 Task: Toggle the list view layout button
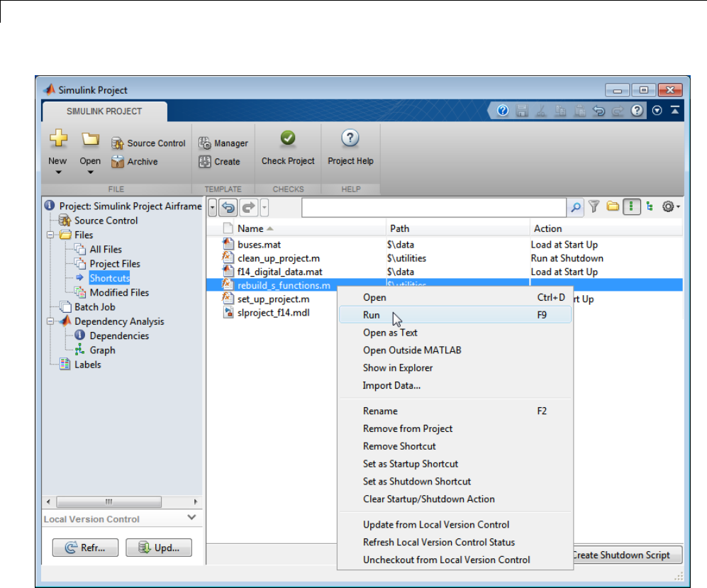point(631,206)
